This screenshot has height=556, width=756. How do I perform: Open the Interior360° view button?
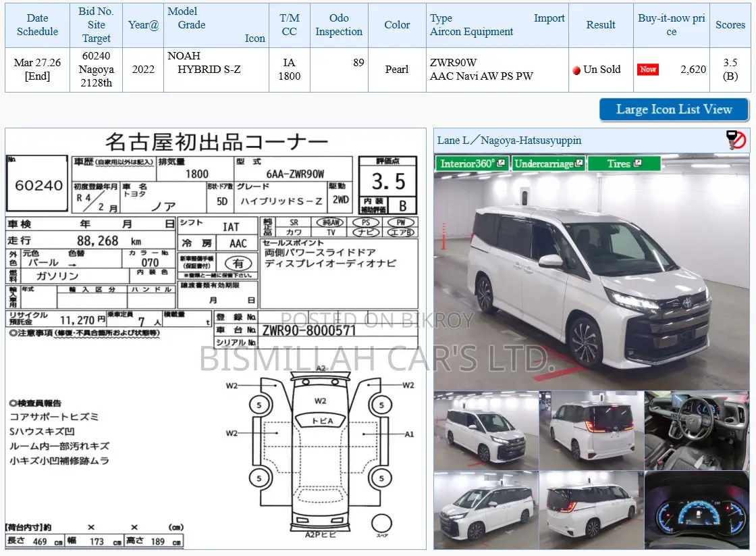pyautogui.click(x=472, y=163)
